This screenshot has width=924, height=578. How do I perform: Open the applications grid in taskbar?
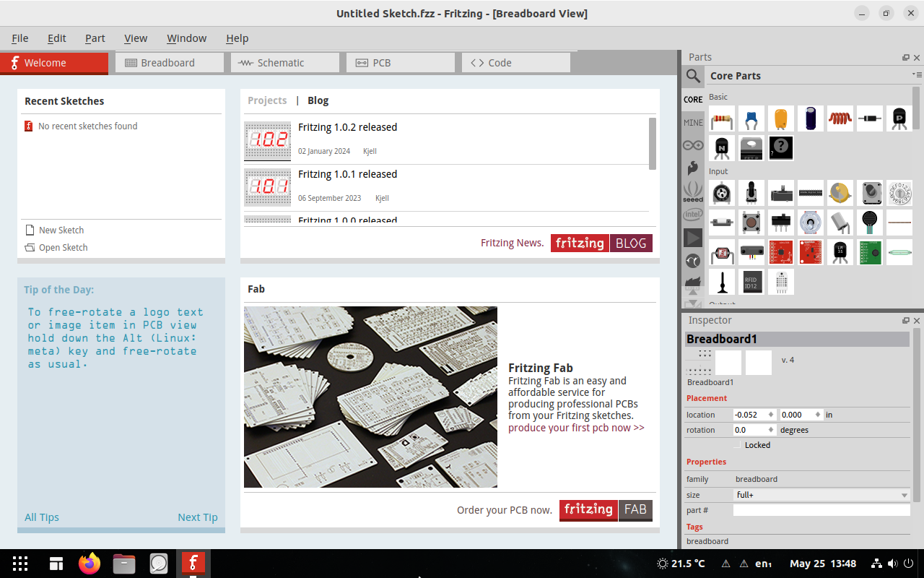click(20, 564)
